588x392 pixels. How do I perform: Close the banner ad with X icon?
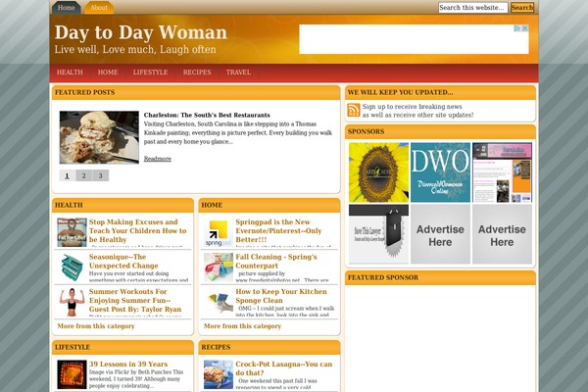click(x=525, y=28)
